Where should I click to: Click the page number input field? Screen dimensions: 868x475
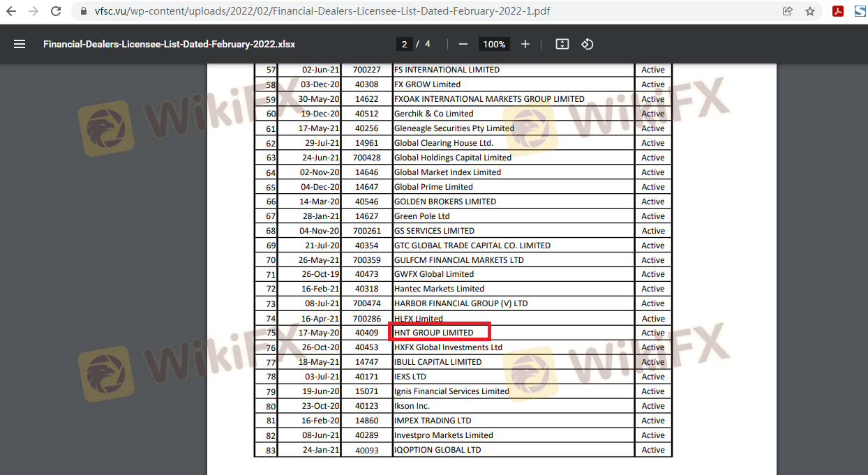coord(404,44)
